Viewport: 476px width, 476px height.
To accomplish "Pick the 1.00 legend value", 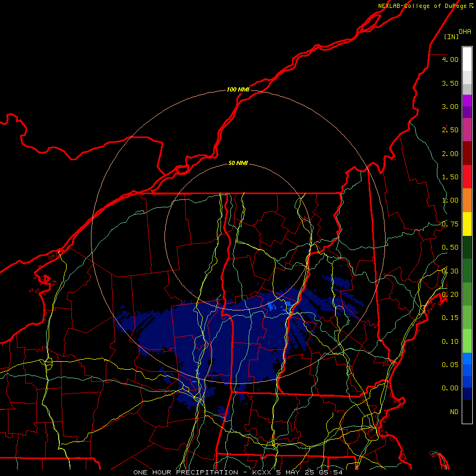I will point(450,200).
